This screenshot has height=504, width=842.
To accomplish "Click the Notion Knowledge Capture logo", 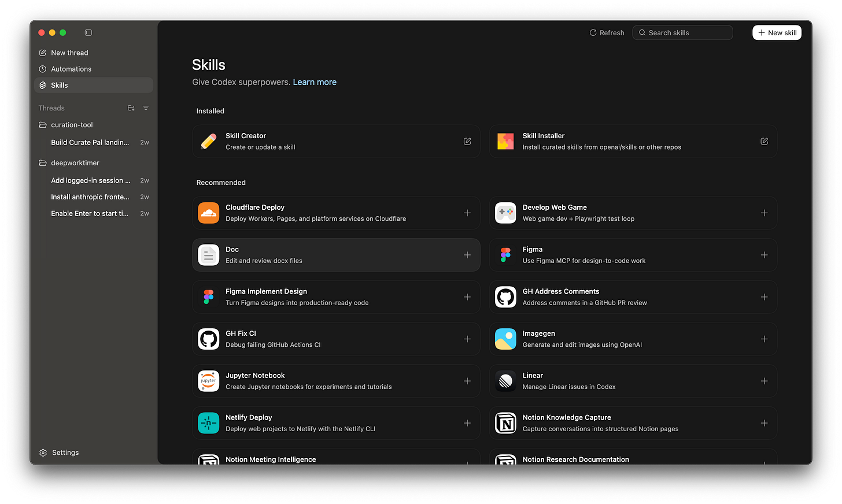I will click(x=505, y=423).
